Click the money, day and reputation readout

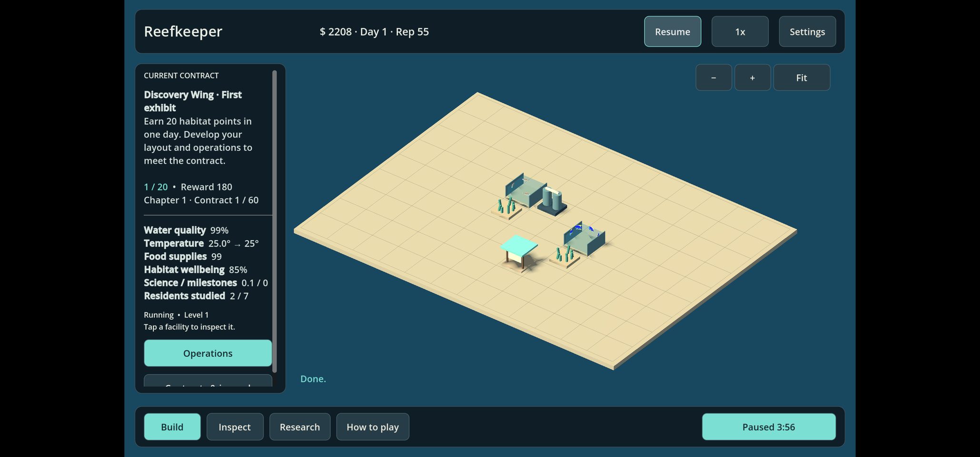[374, 32]
